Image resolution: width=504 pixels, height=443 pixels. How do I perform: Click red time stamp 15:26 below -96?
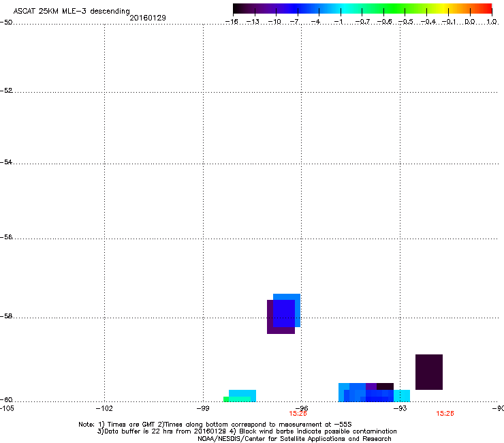[x=298, y=414]
